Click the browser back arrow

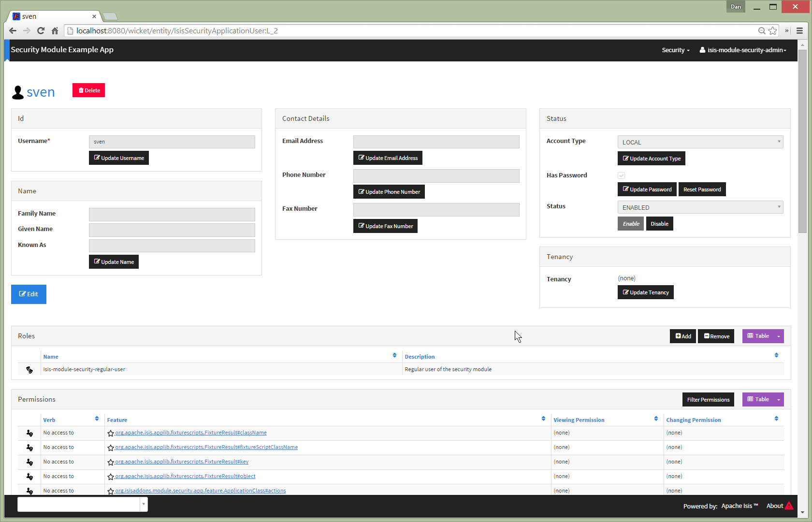[x=13, y=31]
